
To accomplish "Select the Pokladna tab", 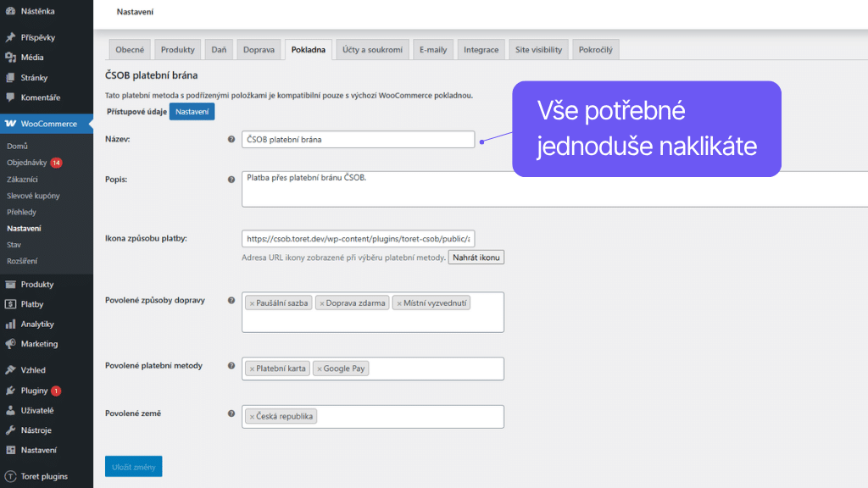I will [x=309, y=49].
